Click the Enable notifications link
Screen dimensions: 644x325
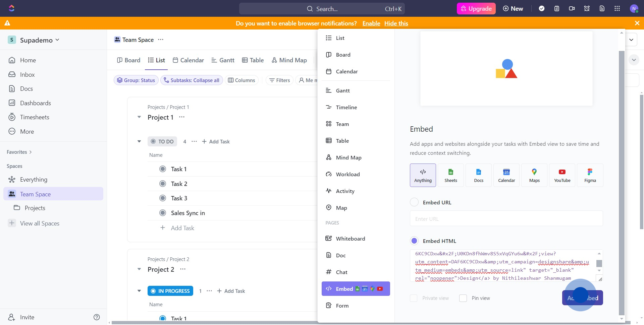(x=371, y=23)
